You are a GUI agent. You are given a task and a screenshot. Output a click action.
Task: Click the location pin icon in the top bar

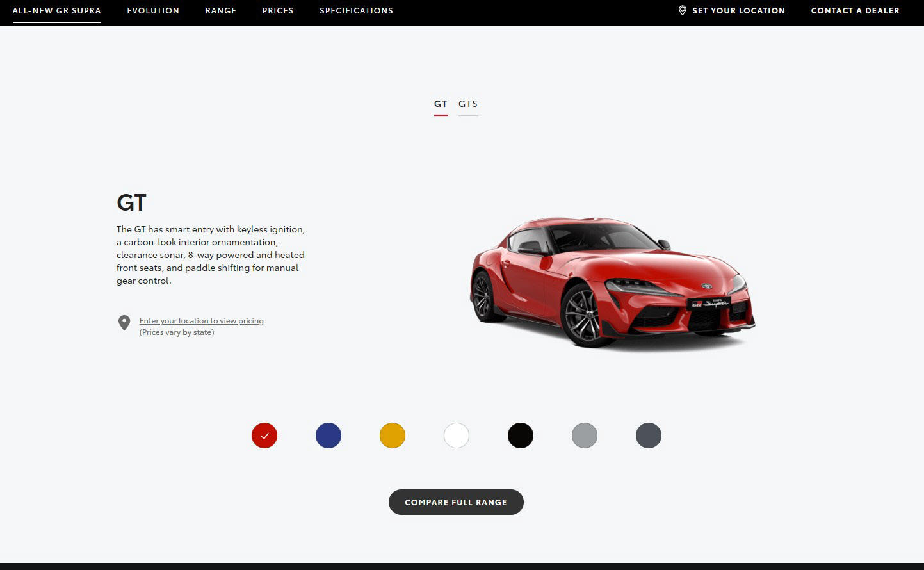click(x=683, y=10)
